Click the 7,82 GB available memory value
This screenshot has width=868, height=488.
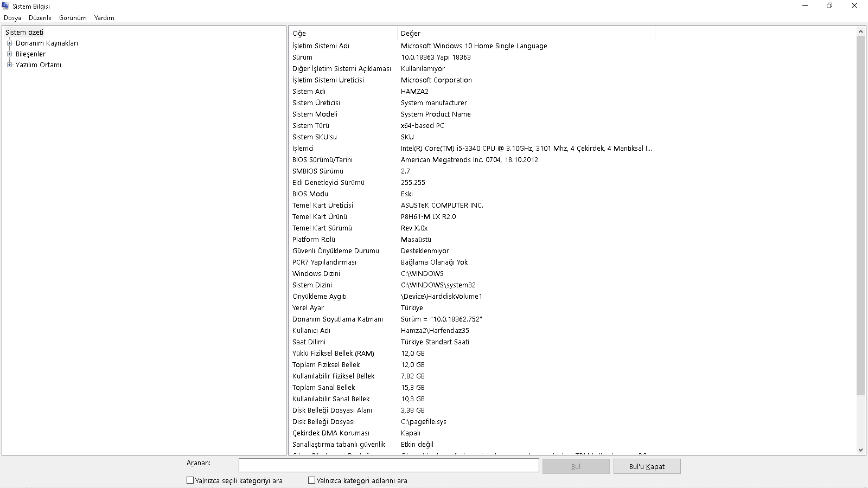(x=413, y=376)
